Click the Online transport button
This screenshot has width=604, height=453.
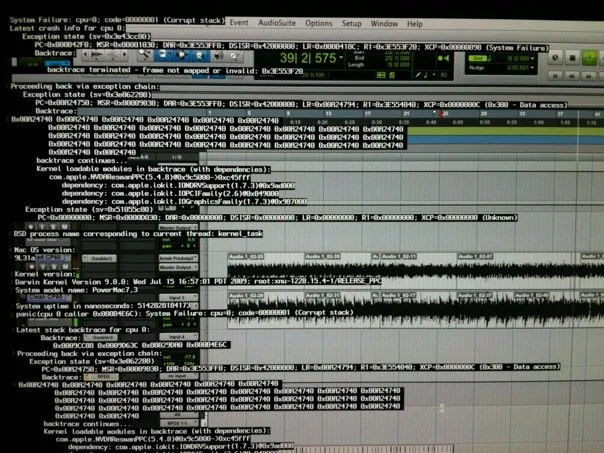point(555,57)
